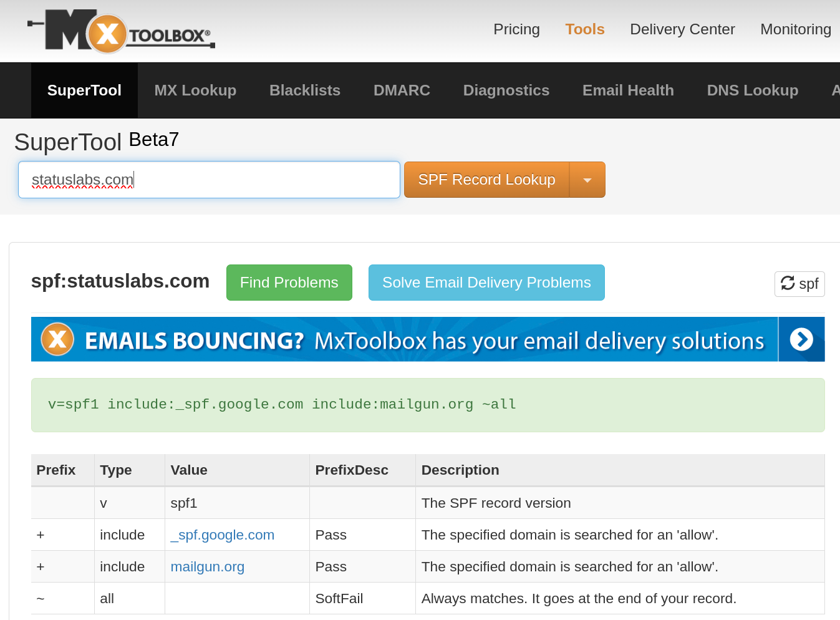Open the Diagnostics tab
This screenshot has width=840, height=620.
[x=506, y=90]
